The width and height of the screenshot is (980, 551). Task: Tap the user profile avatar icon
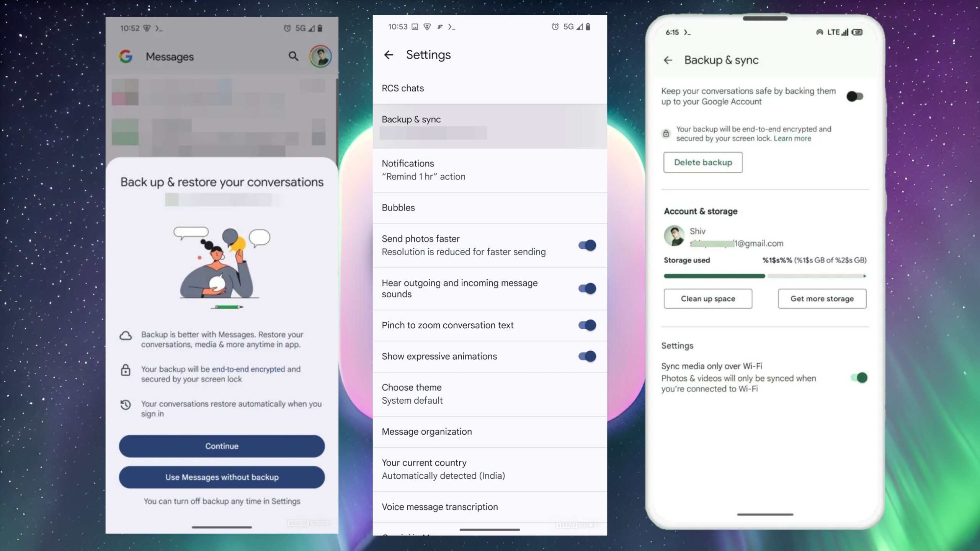point(320,57)
